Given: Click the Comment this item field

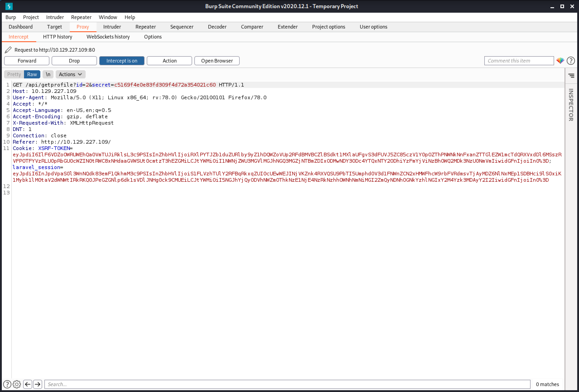Looking at the screenshot, I should [519, 61].
